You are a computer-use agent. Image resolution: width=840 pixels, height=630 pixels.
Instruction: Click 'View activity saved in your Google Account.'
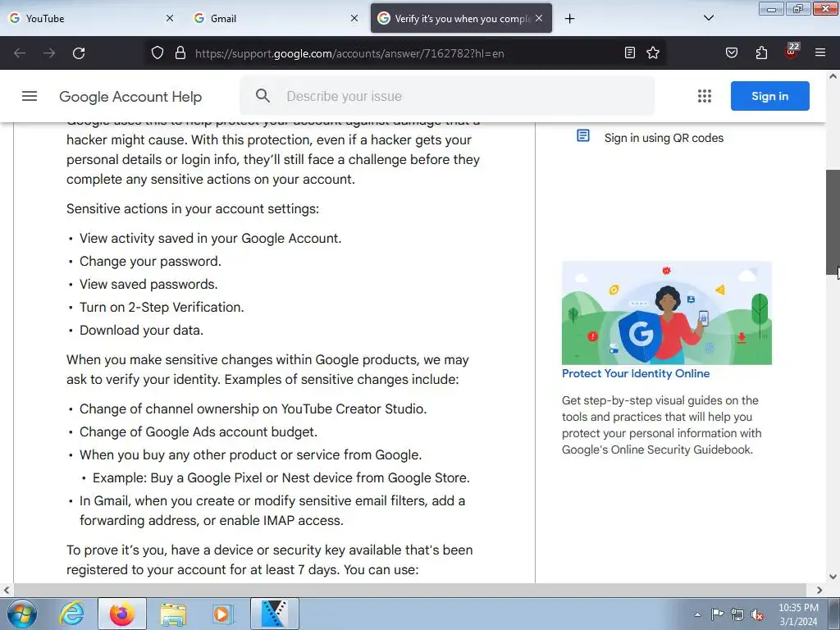tap(211, 239)
